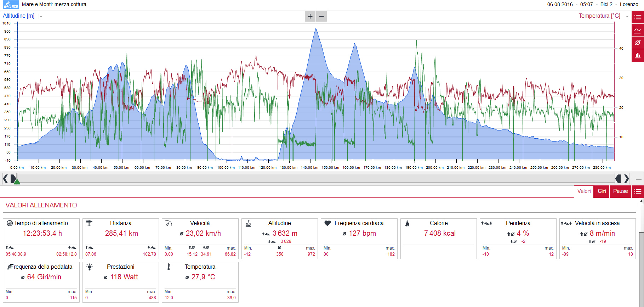Screen dimensions: 644x307
Task: Click the right arrow of range slider
Action: point(626,178)
